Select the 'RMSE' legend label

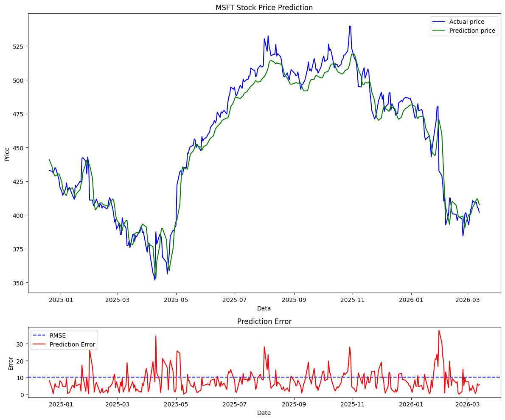pyautogui.click(x=58, y=335)
